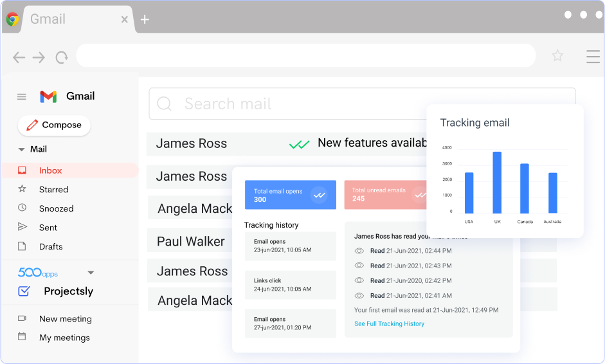Click the browser reload icon

(x=61, y=58)
